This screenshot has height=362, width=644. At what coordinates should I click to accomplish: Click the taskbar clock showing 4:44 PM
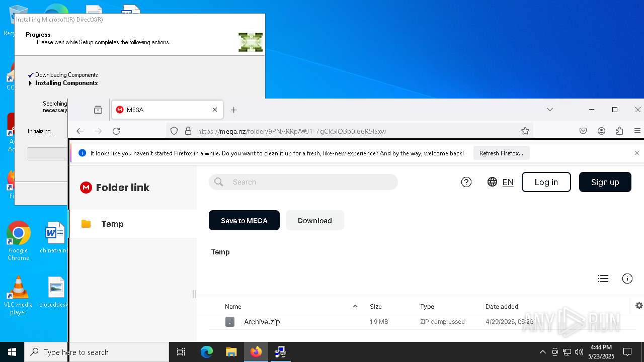601,352
